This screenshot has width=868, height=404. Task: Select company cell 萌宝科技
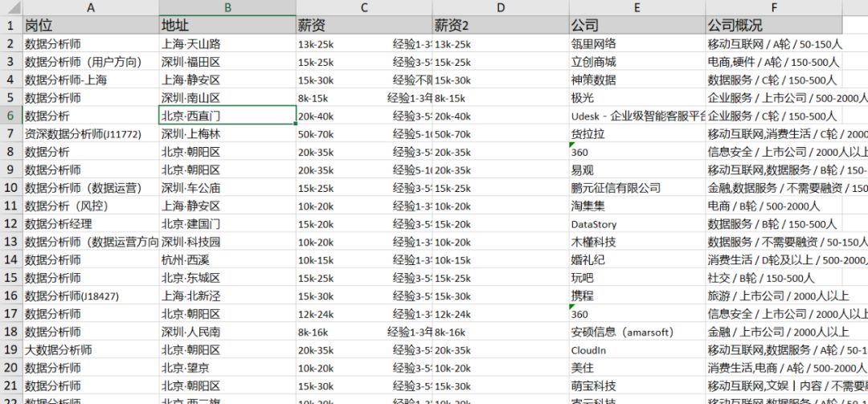[x=637, y=386]
